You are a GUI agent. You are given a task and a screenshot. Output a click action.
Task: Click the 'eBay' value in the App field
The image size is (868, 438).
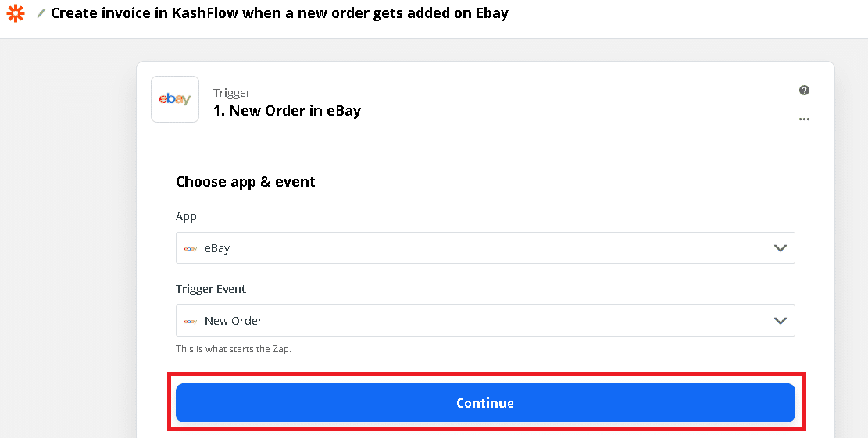tap(217, 248)
